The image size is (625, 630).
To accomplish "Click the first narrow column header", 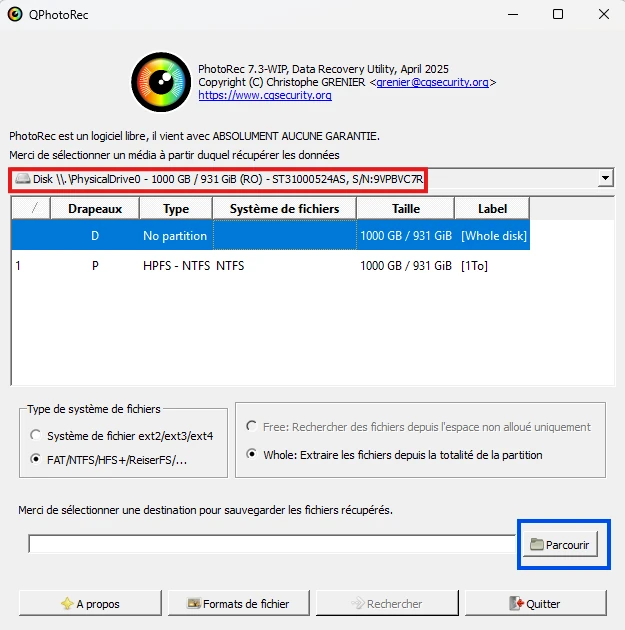I will click(31, 209).
